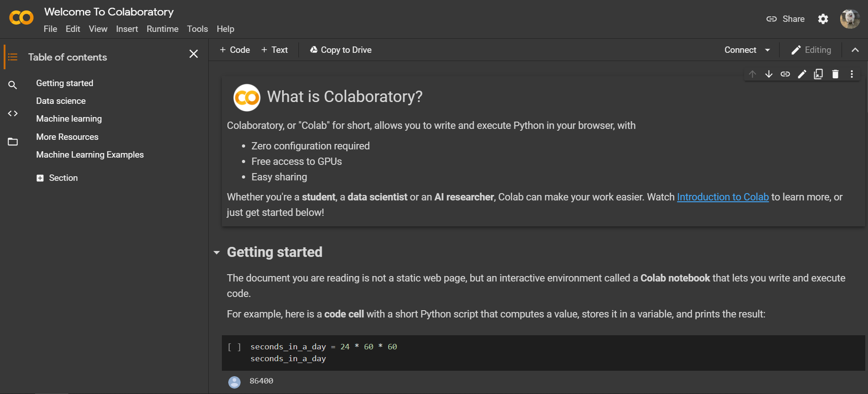Jump to Machine Learning Examples in contents
Viewport: 868px width, 394px height.
(90, 155)
